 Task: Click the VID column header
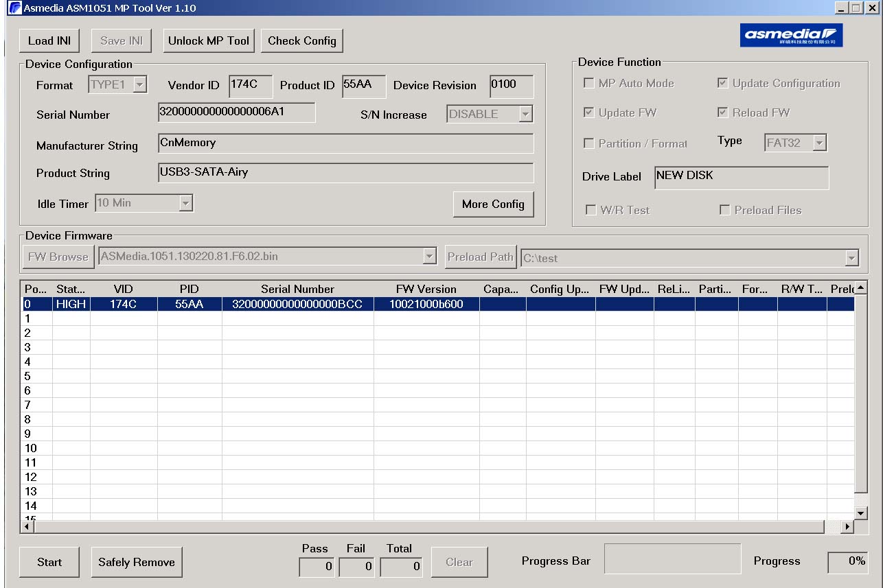[124, 289]
